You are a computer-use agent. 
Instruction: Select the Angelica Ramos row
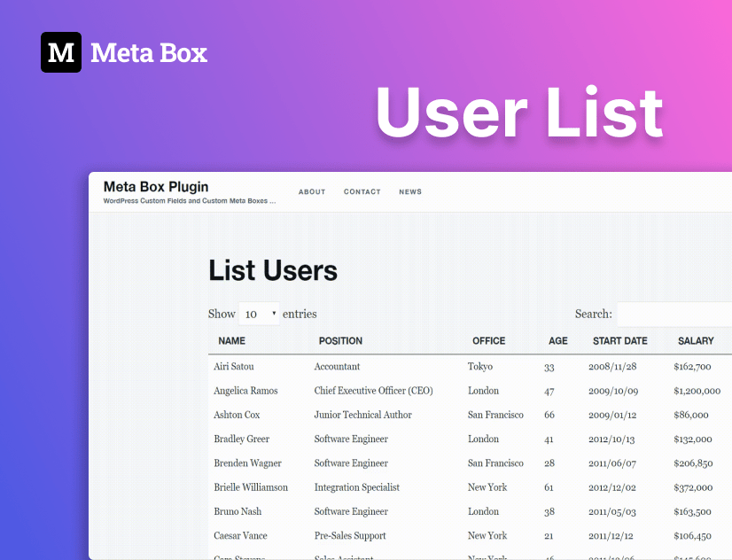click(x=246, y=390)
